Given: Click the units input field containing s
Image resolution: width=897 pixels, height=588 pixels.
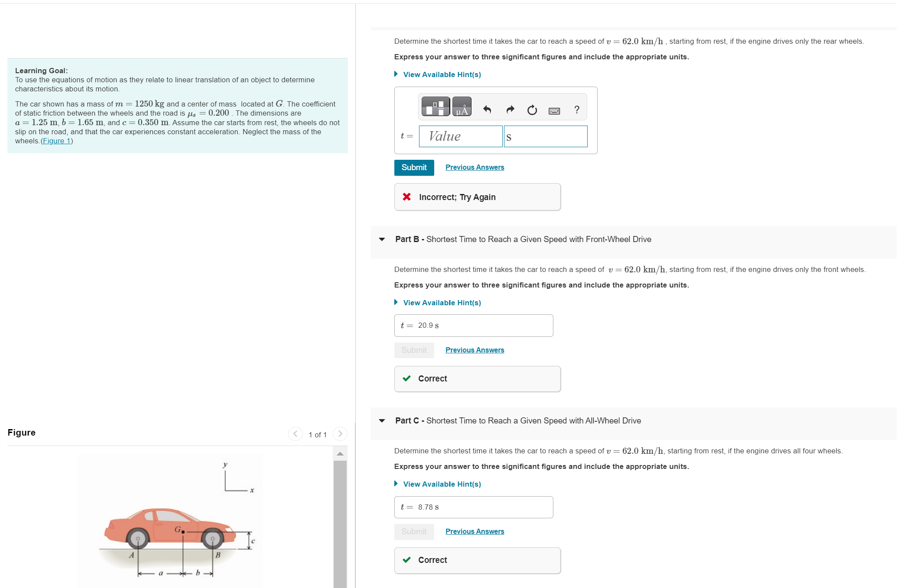Looking at the screenshot, I should click(546, 136).
